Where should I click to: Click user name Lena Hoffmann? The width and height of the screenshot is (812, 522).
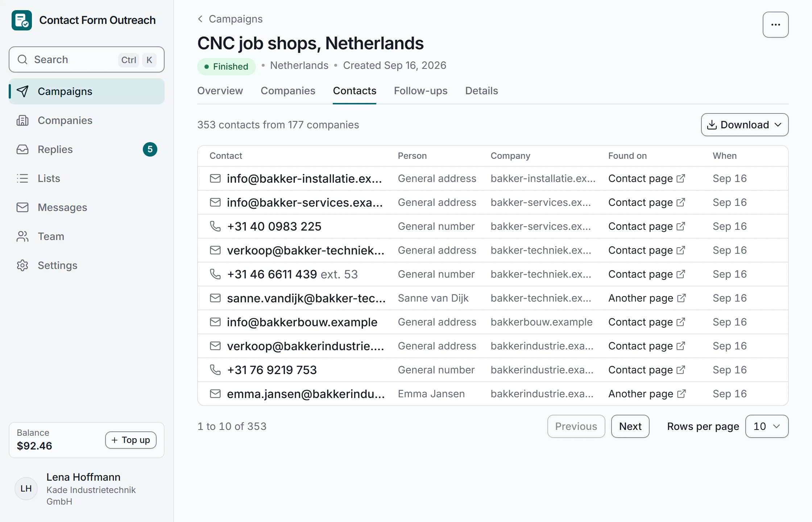(x=83, y=477)
